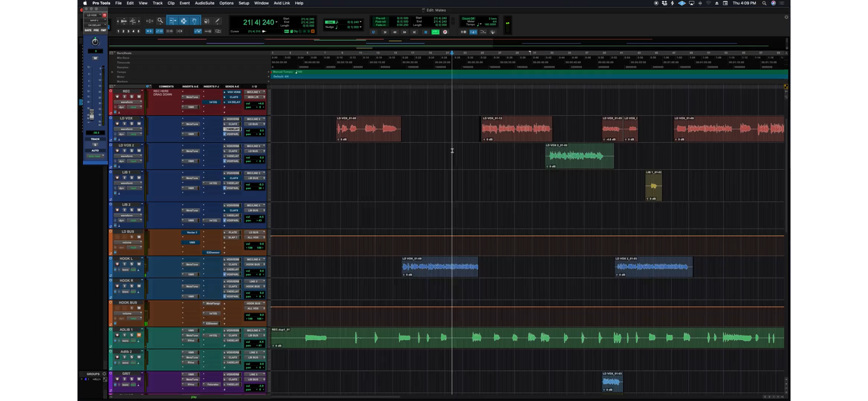This screenshot has width=868, height=401.
Task: Solo the LD VOX 2 track
Action: click(131, 151)
